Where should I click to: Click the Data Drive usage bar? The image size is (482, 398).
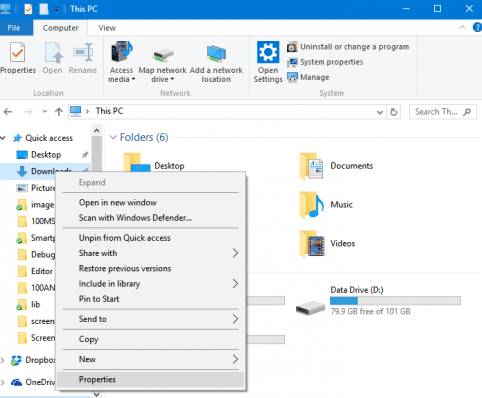pyautogui.click(x=395, y=301)
